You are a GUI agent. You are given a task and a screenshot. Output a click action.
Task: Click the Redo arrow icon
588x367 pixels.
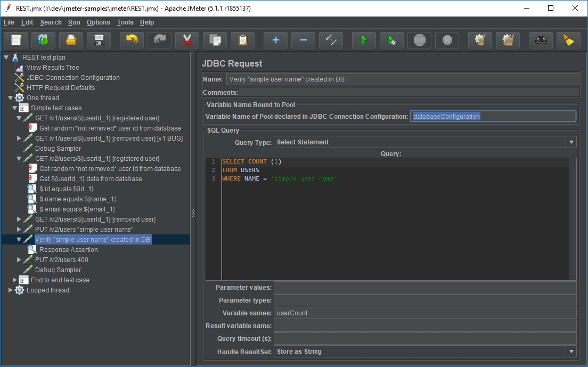click(159, 40)
